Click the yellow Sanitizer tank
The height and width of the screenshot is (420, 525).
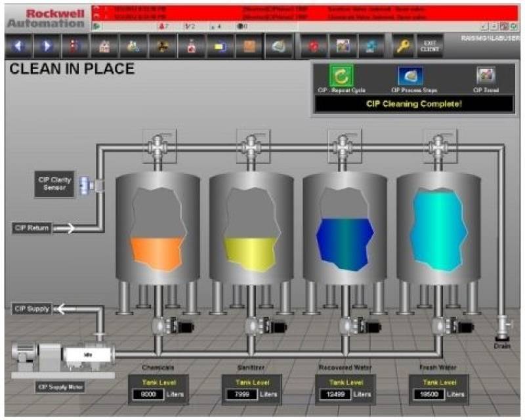(x=251, y=228)
